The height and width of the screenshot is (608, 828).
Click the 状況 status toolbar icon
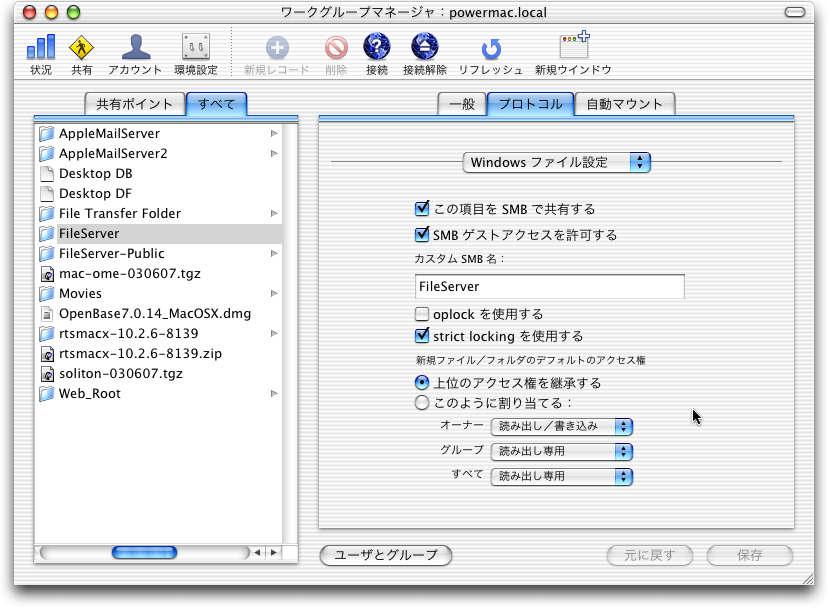(x=41, y=48)
